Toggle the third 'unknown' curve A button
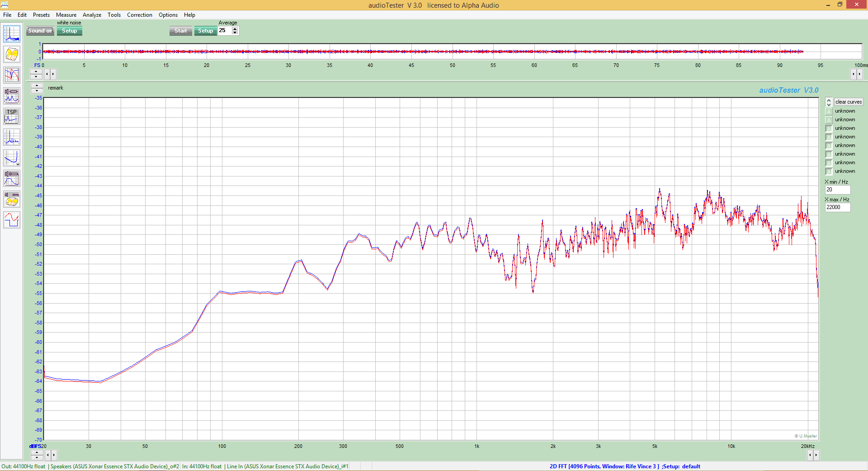 (829, 128)
